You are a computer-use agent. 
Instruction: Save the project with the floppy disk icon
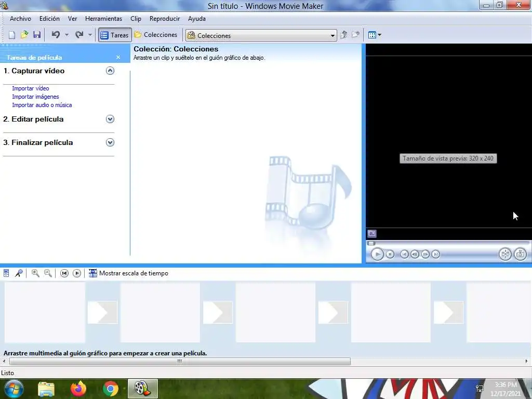point(37,35)
